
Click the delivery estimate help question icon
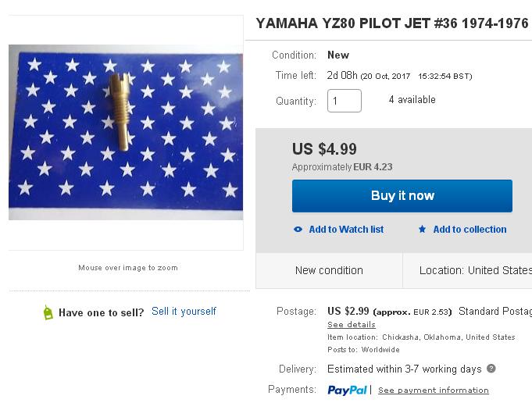(491, 369)
